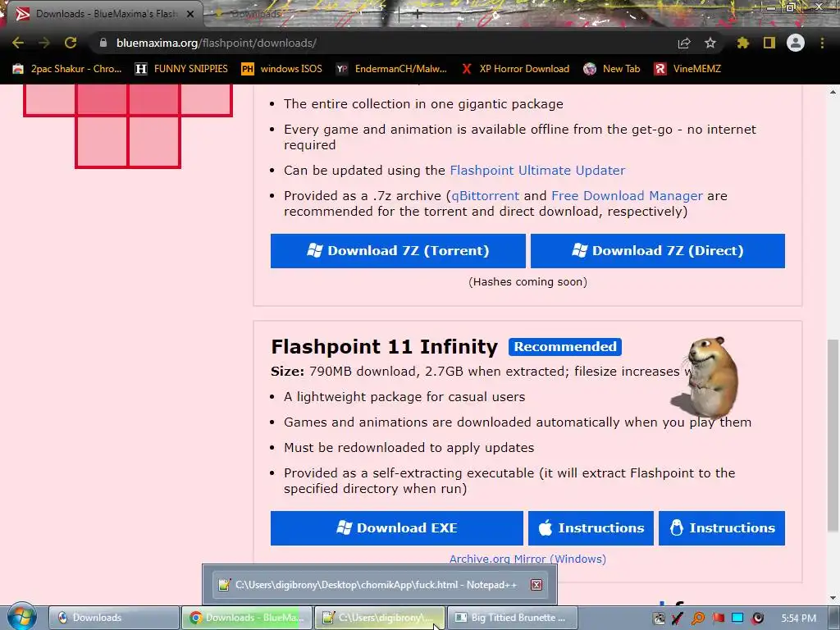840x630 pixels.
Task: Switch to the Big Tittied Brunette taskbar button
Action: pyautogui.click(x=512, y=618)
